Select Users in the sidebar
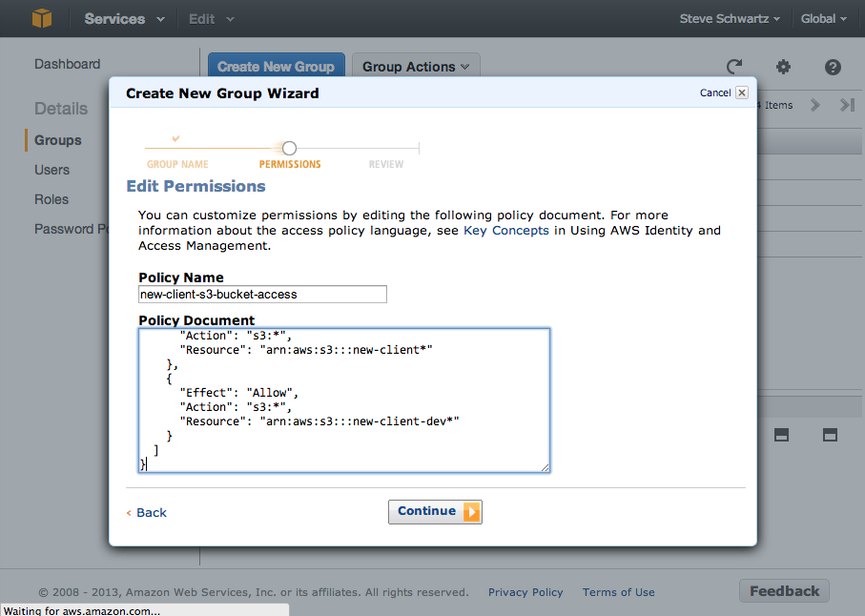Image resolution: width=865 pixels, height=616 pixels. point(51,170)
